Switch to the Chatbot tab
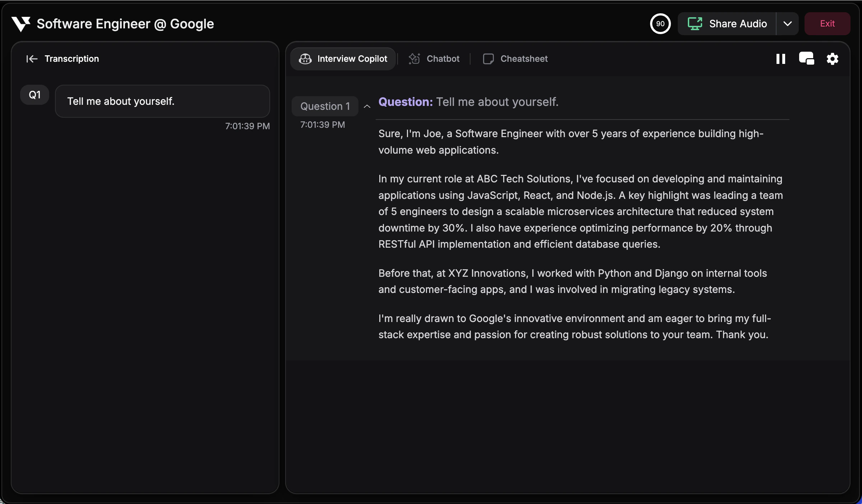The height and width of the screenshot is (504, 862). [442, 59]
